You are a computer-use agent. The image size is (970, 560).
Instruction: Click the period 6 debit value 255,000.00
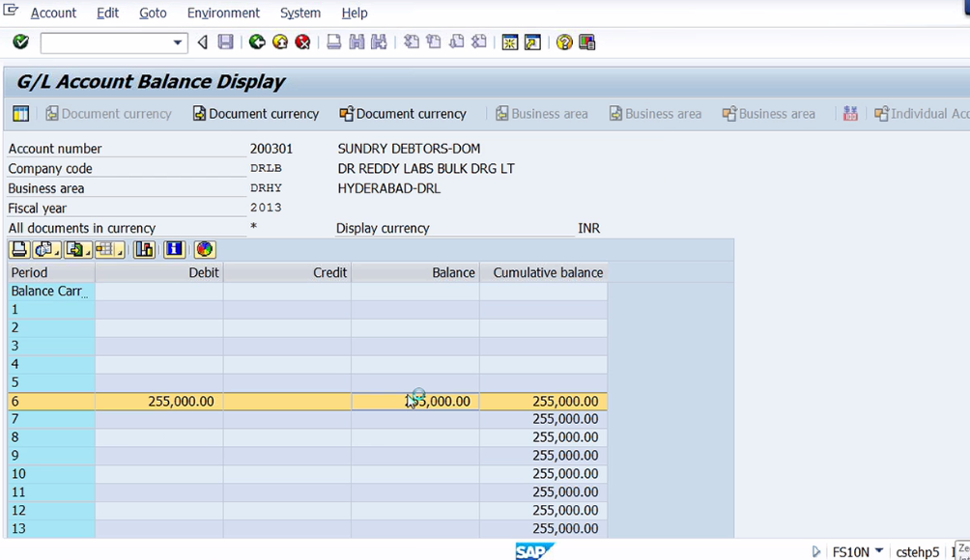(x=181, y=401)
